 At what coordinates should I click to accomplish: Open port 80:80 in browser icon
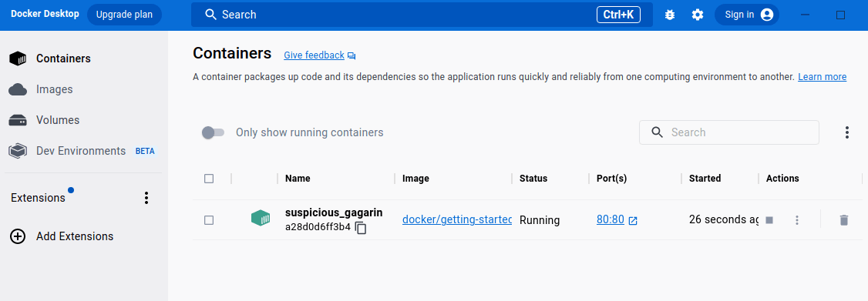coord(633,221)
